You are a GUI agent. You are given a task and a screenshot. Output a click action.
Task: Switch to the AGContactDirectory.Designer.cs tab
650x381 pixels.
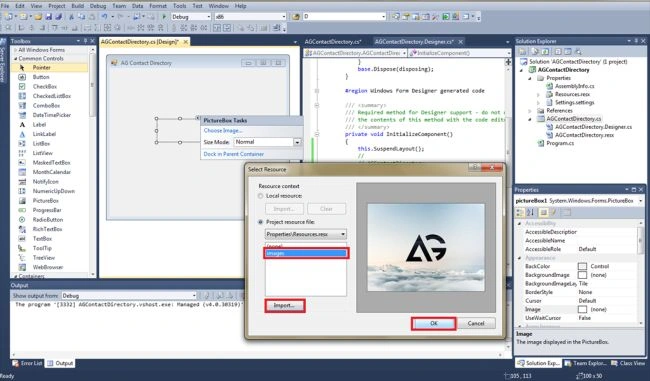(414, 41)
